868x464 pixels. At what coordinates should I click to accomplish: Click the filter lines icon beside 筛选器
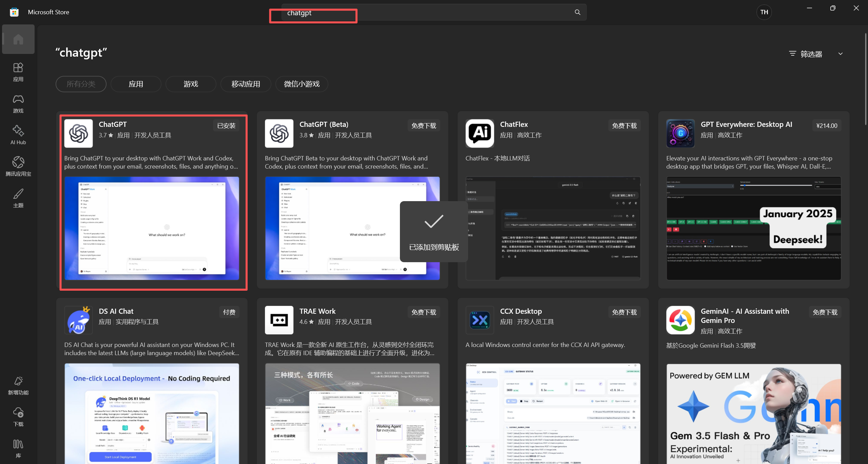792,54
